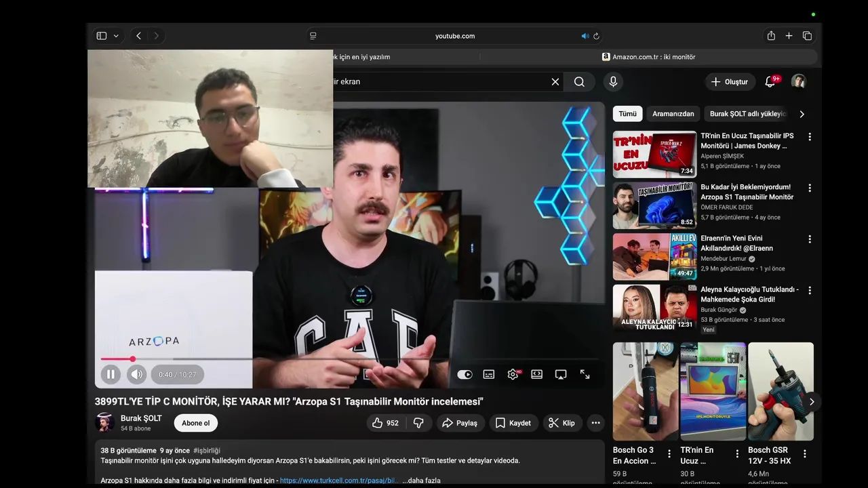Image resolution: width=868 pixels, height=488 pixels.
Task: Show more filter chips with right chevron
Action: point(802,114)
